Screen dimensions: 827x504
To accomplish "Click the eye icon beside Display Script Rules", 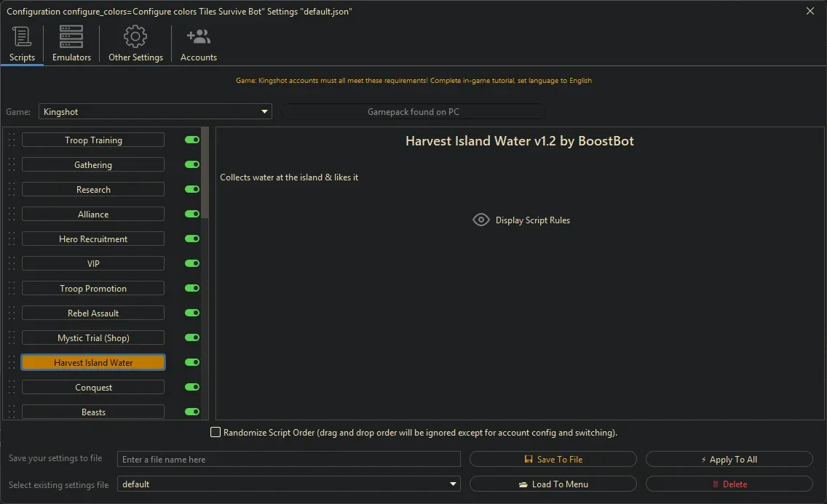I will [481, 220].
